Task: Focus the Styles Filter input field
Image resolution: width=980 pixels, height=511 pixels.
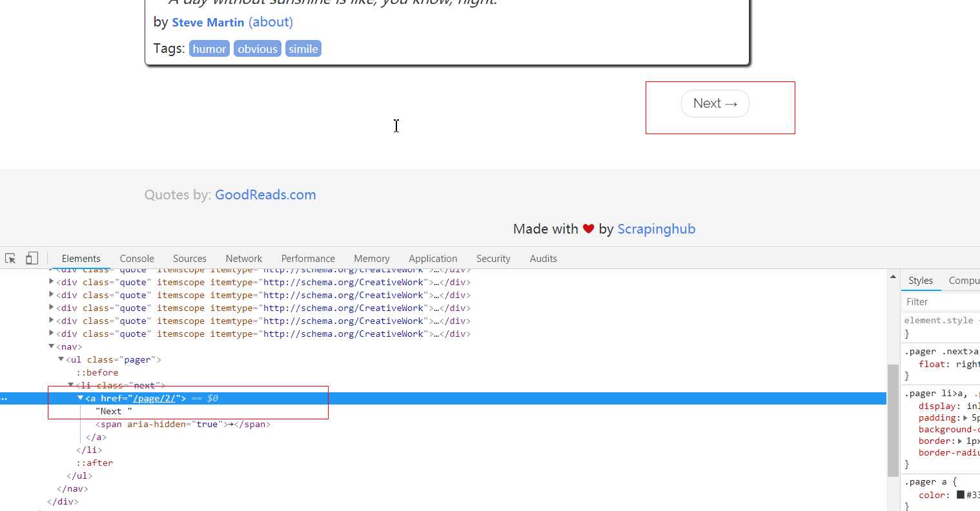Action: pos(941,301)
